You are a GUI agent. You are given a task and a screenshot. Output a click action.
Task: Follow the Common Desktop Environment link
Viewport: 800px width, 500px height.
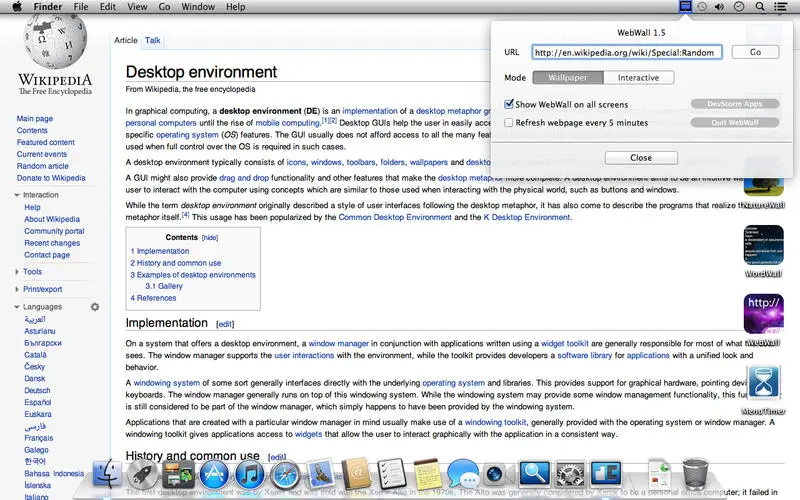[395, 217]
